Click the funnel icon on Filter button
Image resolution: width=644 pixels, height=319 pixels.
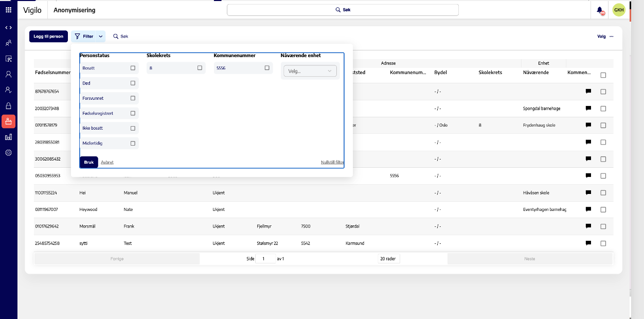[x=77, y=37]
